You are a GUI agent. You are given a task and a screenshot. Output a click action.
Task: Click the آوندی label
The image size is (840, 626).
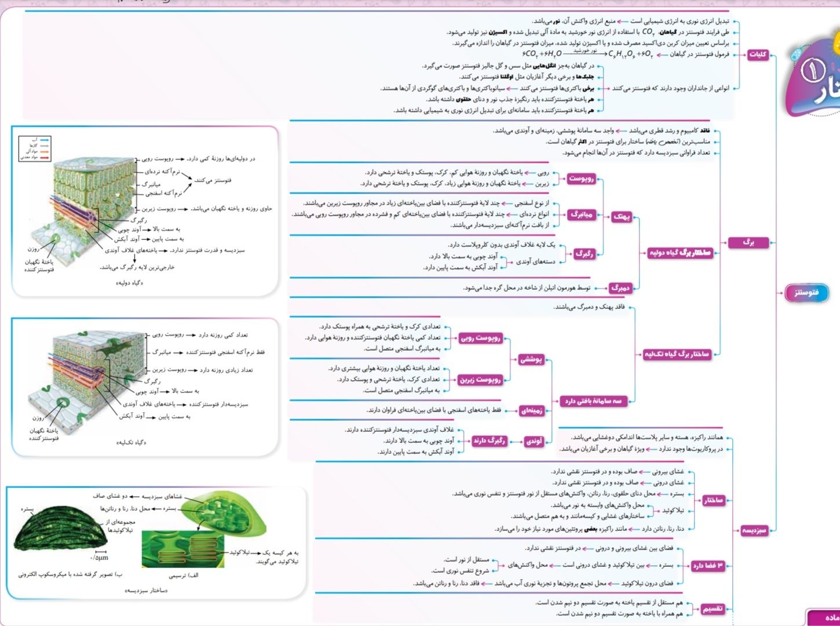534,441
